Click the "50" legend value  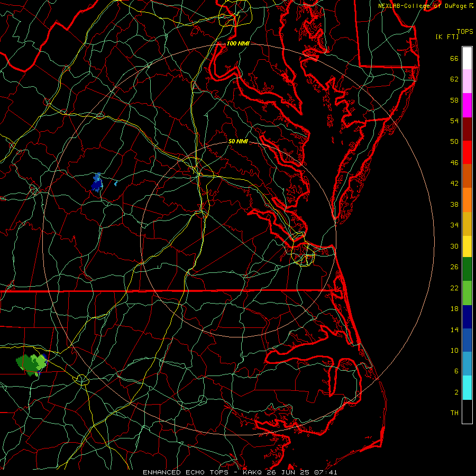(454, 141)
